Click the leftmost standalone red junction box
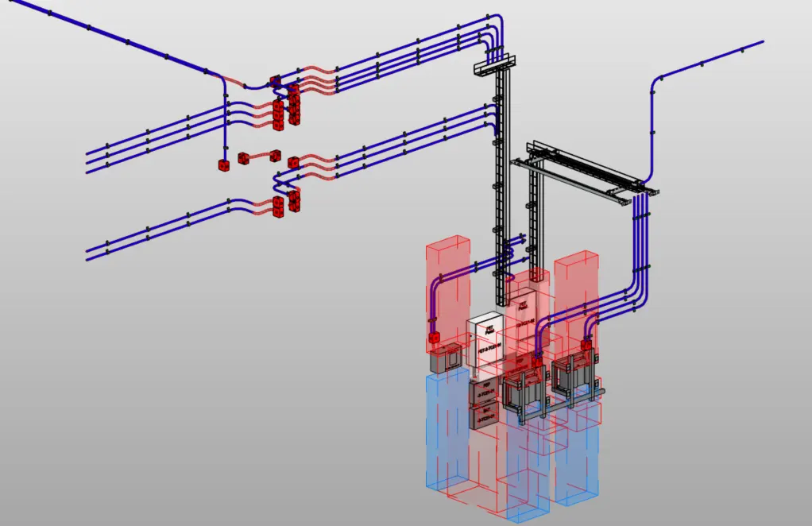Viewport: 812px width, 526px height. click(x=222, y=164)
